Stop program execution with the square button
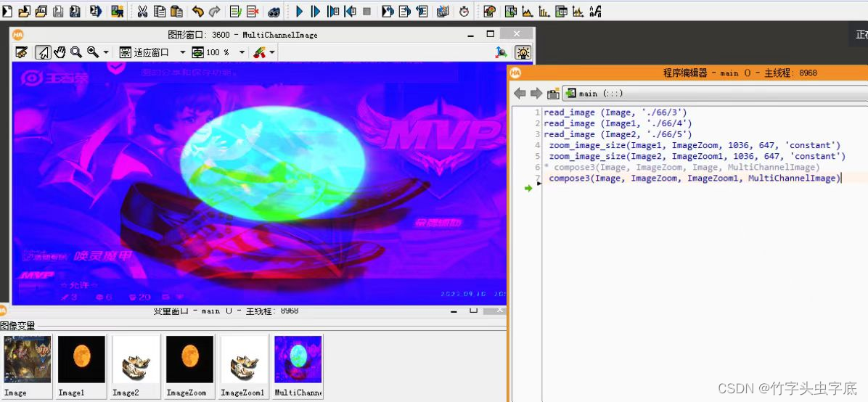This screenshot has height=402, width=868. tap(367, 11)
